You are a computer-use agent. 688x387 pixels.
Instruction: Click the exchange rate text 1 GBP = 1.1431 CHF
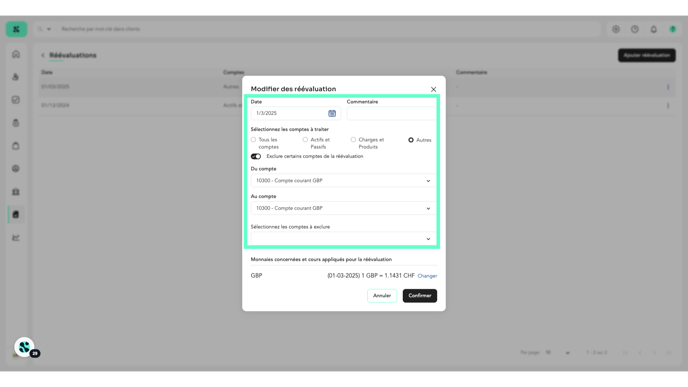point(388,276)
